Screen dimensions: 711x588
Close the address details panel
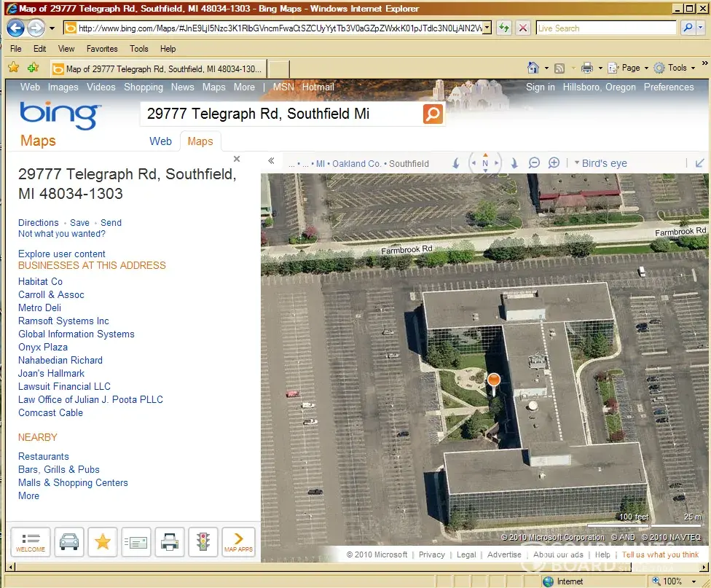pos(237,159)
